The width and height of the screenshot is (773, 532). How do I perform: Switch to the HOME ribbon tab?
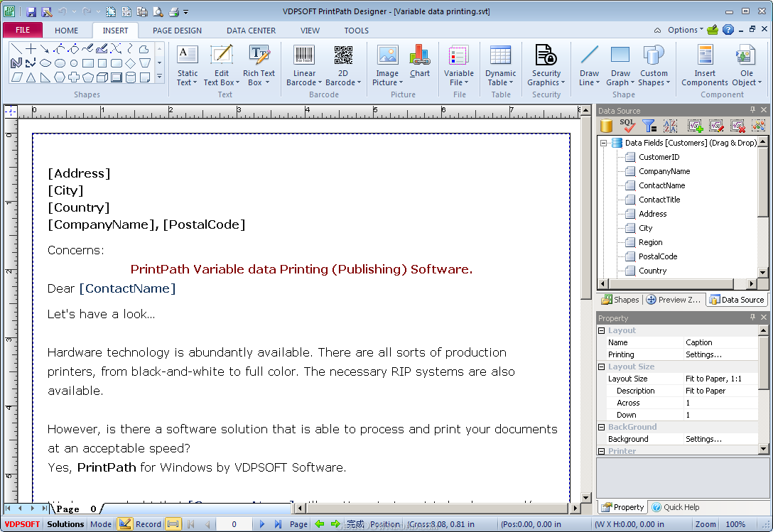(x=67, y=31)
